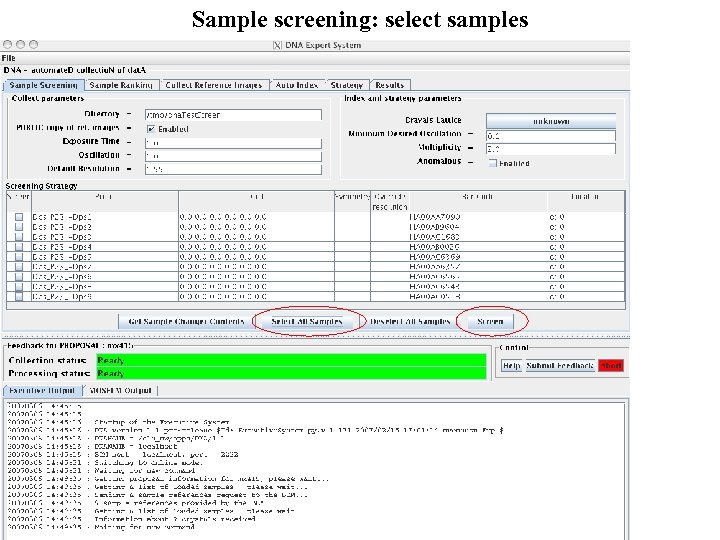Click the Minimum Desired Oscillation field
This screenshot has height=540, width=720.
click(x=551, y=136)
